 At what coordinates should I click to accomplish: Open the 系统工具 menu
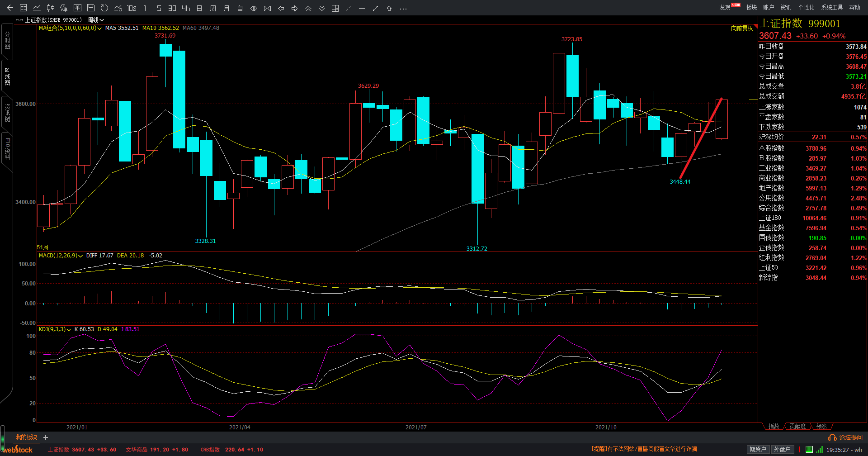coord(832,7)
